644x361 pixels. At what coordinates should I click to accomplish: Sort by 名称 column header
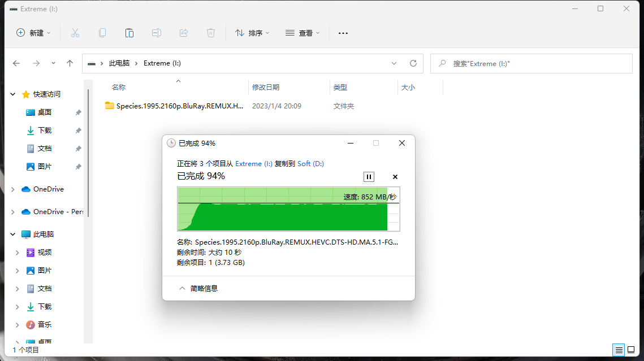[x=119, y=88]
